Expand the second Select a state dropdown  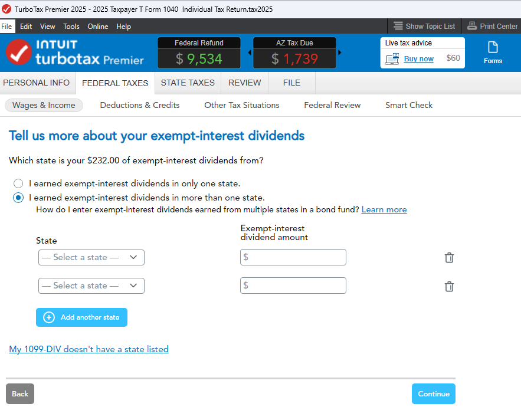(x=91, y=286)
